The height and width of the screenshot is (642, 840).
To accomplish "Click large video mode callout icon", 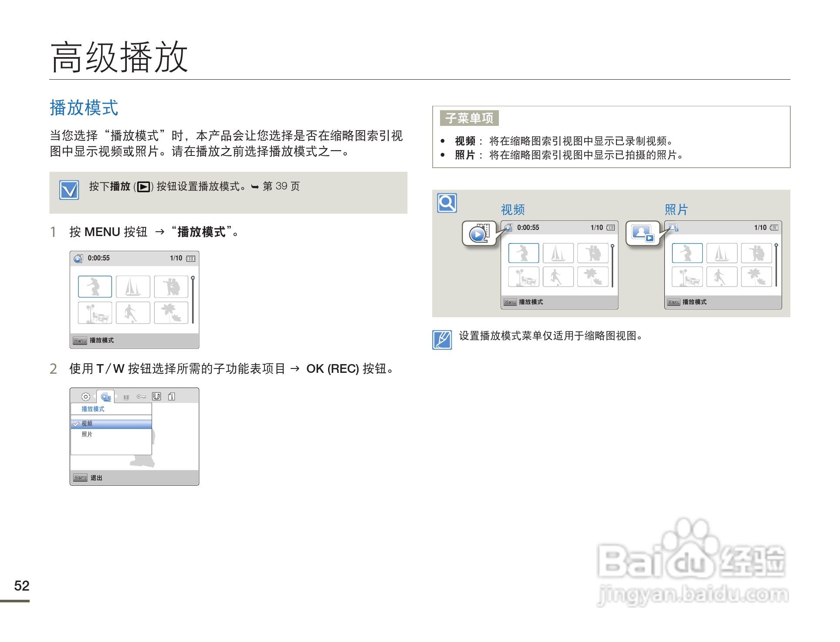I will tap(480, 234).
